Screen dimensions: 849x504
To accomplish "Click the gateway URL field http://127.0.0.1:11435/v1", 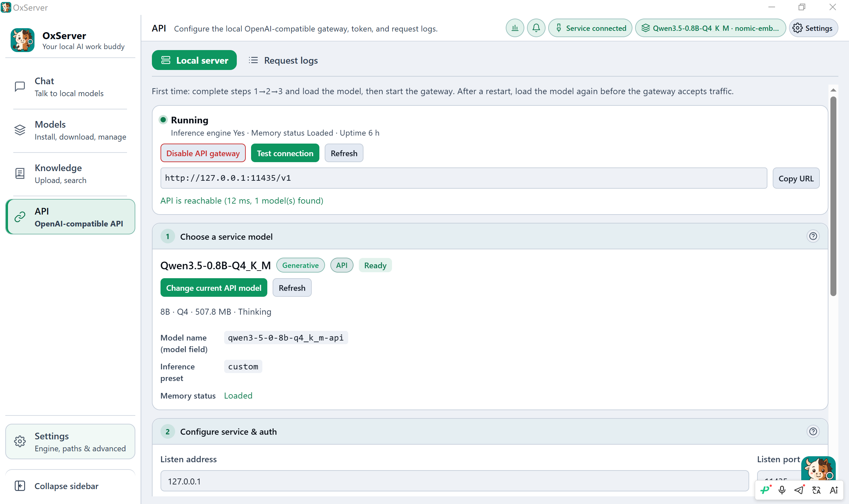I will (464, 178).
